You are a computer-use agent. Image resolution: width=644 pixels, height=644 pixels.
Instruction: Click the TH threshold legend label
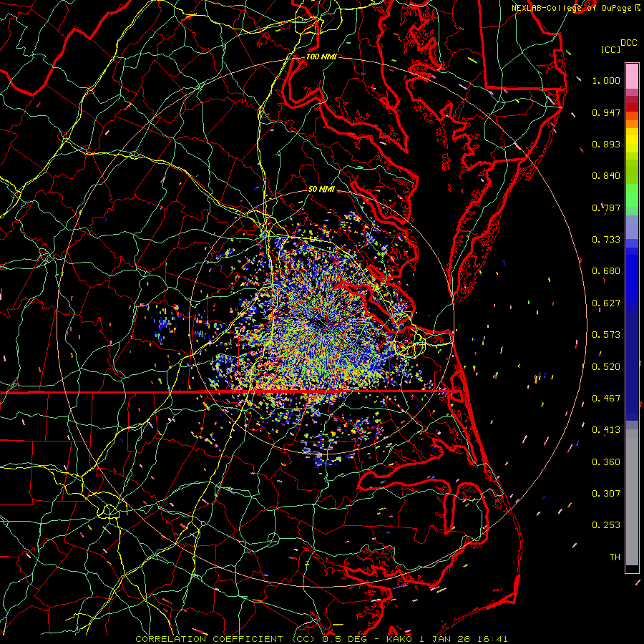click(615, 557)
